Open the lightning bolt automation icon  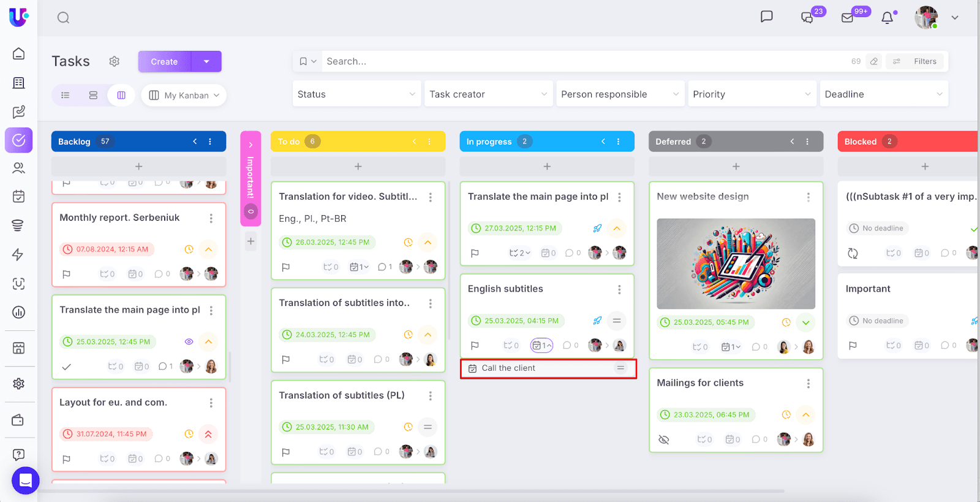pos(19,254)
